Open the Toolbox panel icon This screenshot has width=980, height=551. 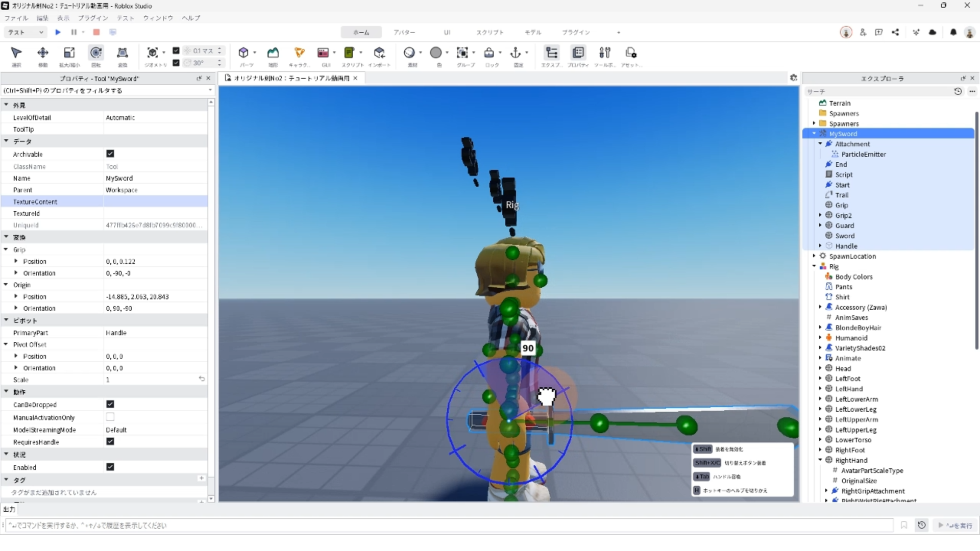click(604, 53)
